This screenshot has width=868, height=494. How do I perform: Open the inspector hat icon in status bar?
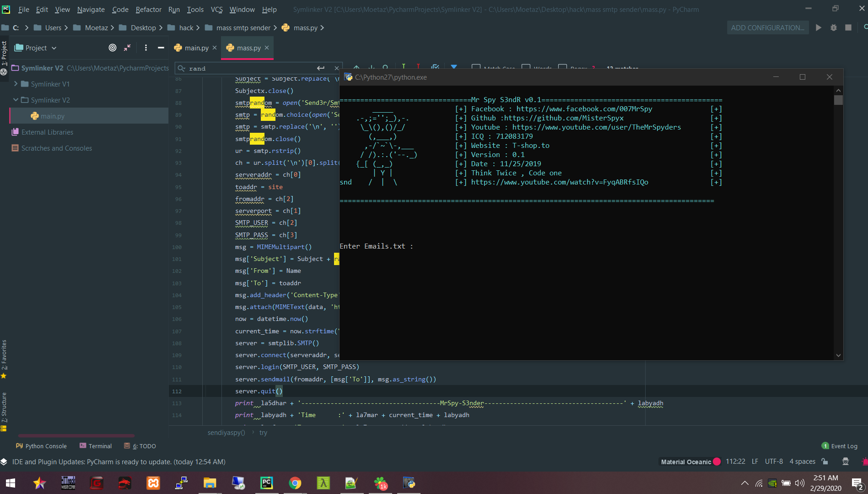click(x=846, y=461)
